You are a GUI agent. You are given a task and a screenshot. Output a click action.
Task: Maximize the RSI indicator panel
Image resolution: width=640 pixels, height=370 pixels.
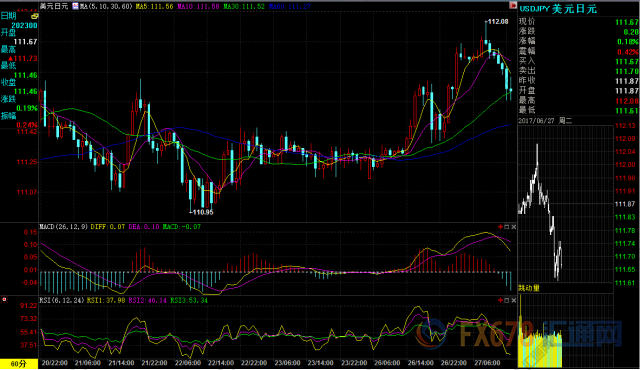(507, 300)
